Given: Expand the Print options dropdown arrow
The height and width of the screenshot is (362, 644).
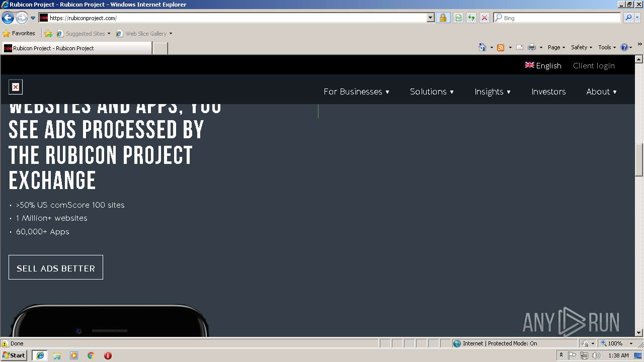Looking at the screenshot, I should click(541, 47).
